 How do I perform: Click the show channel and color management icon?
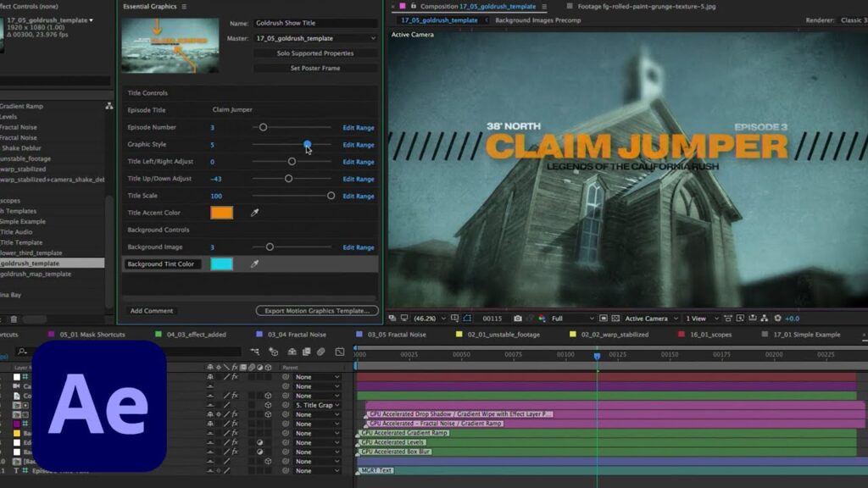(541, 319)
